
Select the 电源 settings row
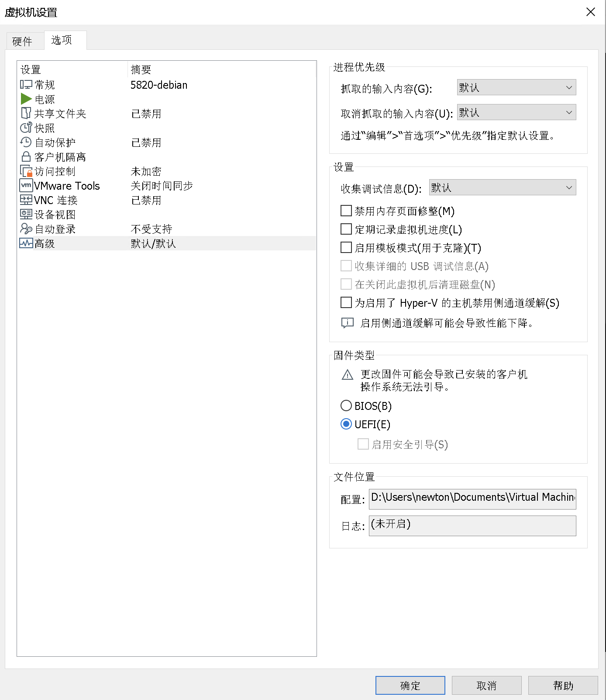(x=167, y=99)
